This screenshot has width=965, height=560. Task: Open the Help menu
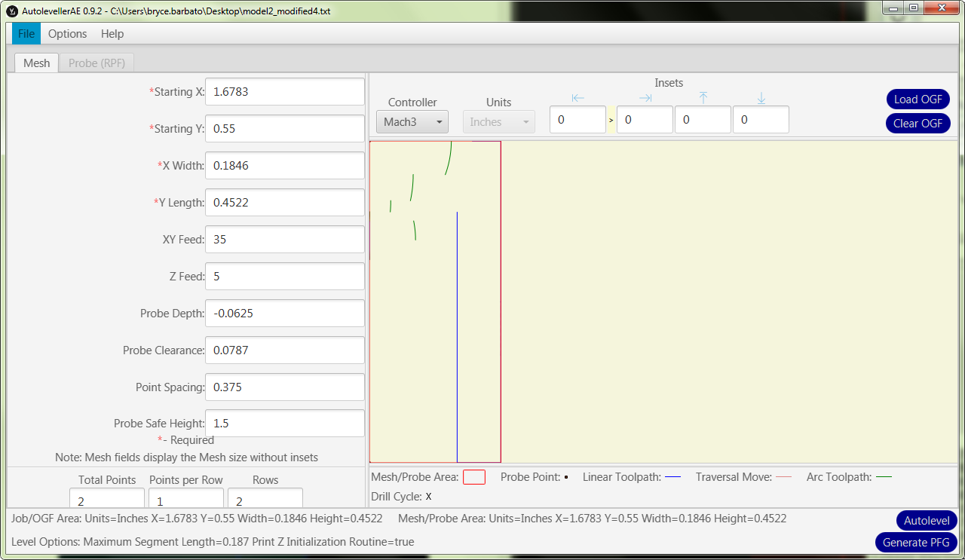(x=112, y=34)
